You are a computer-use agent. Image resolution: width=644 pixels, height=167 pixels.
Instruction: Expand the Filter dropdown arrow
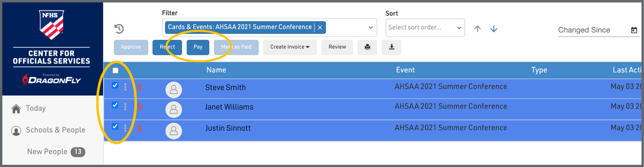[371, 28]
